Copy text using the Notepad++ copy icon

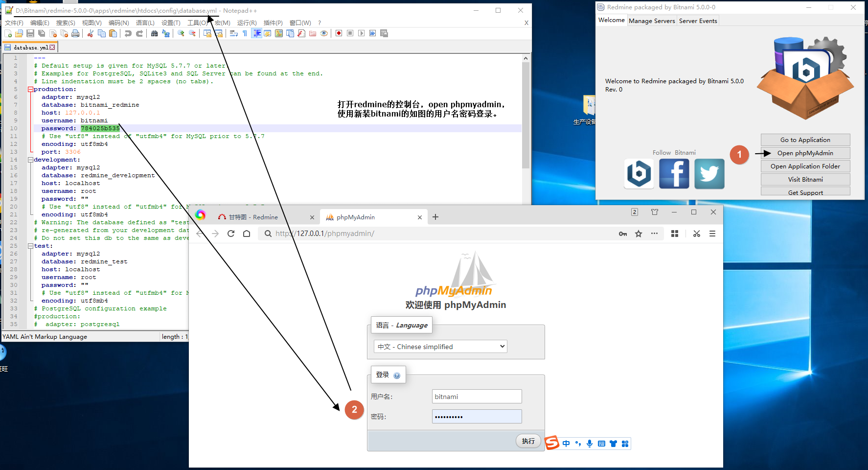pos(102,33)
